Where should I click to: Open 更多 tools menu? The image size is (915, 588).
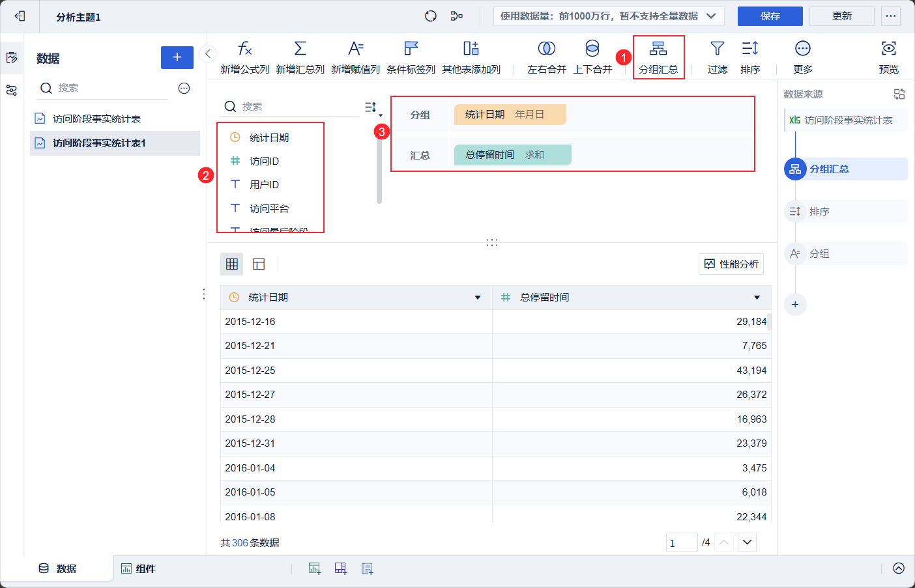click(803, 57)
